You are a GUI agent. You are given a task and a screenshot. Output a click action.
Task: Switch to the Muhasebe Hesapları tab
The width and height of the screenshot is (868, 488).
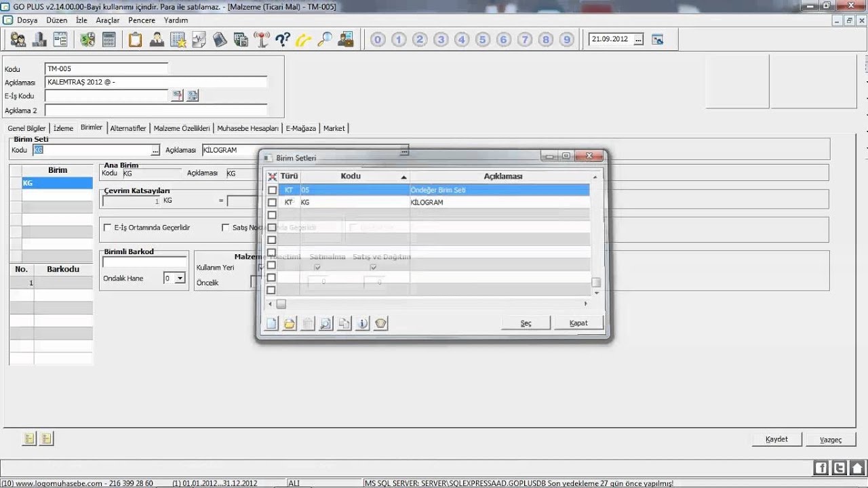[x=248, y=128]
